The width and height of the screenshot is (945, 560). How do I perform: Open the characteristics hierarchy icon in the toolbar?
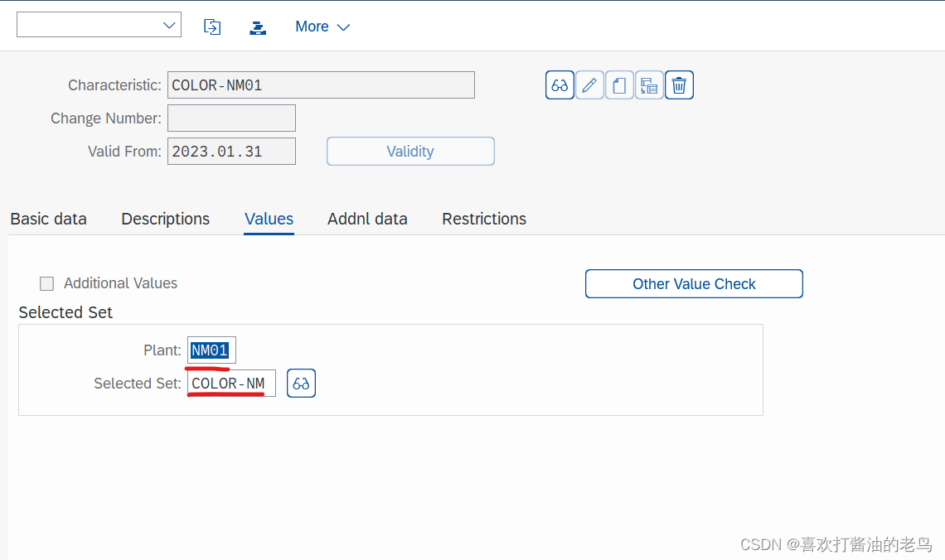pos(258,27)
